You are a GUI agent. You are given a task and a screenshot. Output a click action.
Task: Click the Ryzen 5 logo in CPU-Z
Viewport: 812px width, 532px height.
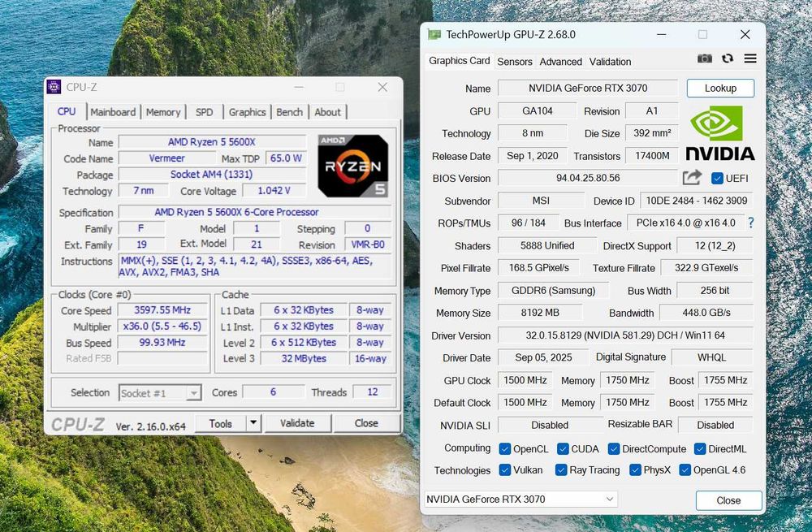coord(353,166)
